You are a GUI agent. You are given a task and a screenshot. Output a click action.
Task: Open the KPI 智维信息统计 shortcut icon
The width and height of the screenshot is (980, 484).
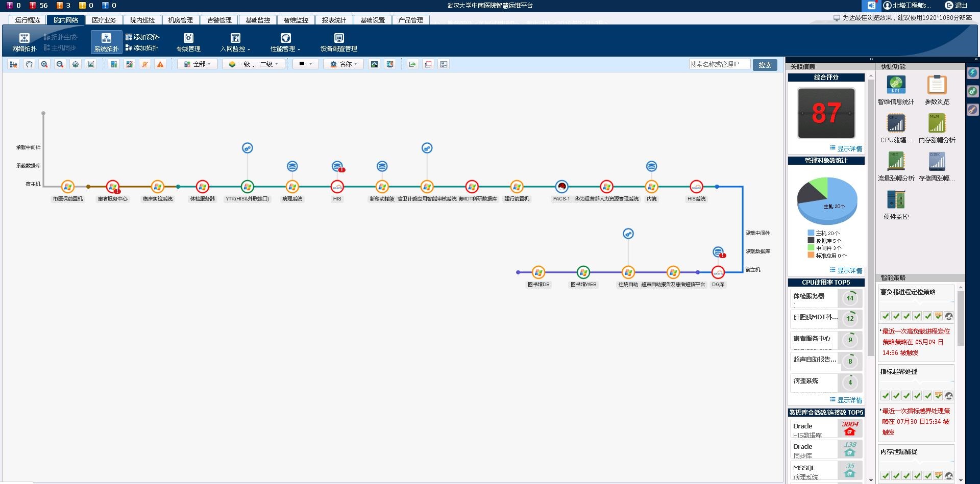(x=896, y=85)
